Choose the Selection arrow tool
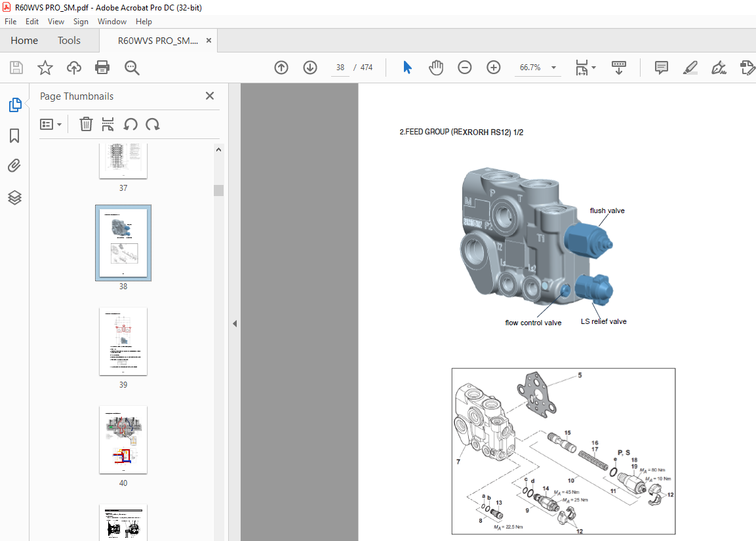This screenshot has height=541, width=756. 407,68
